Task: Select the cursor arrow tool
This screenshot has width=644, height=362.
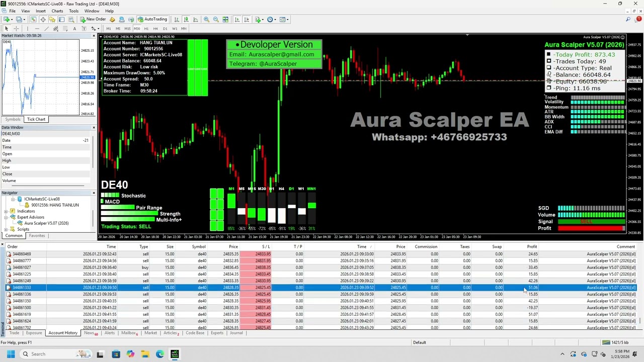Action: (x=7, y=28)
